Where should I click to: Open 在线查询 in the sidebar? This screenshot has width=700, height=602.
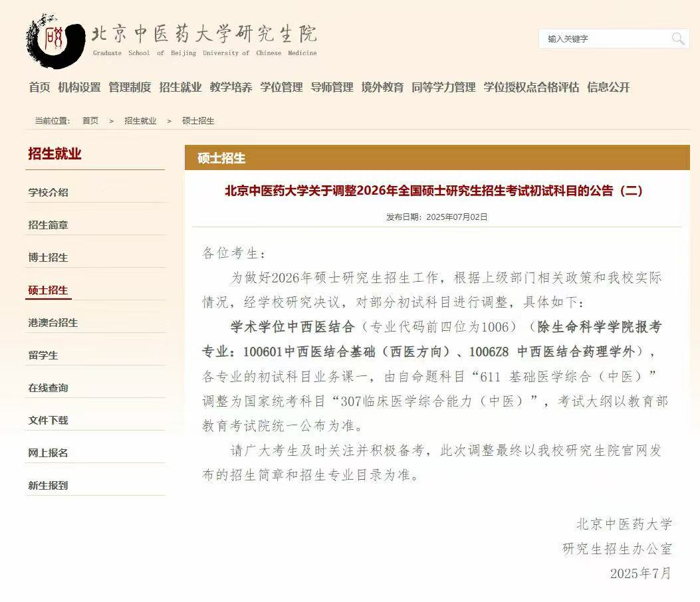49,388
